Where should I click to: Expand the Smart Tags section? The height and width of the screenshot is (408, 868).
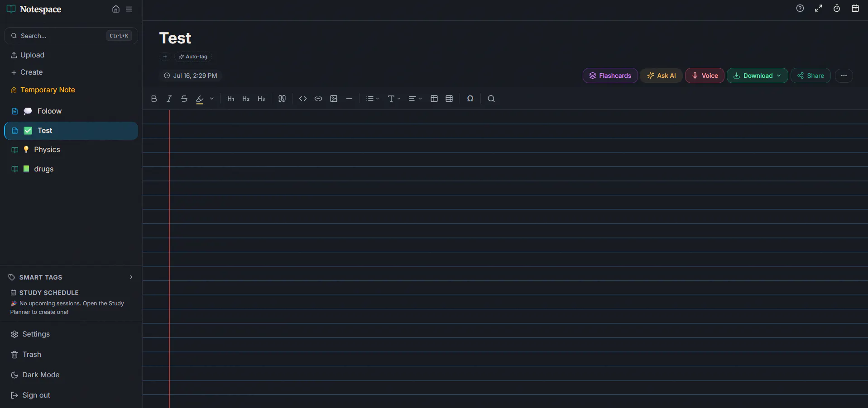pyautogui.click(x=71, y=277)
